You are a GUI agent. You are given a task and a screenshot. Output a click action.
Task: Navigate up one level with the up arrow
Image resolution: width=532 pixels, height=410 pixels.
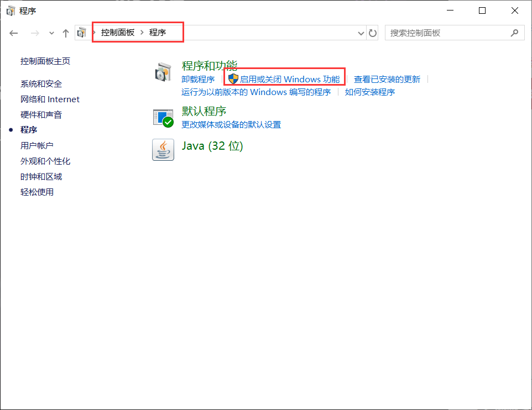tap(65, 33)
